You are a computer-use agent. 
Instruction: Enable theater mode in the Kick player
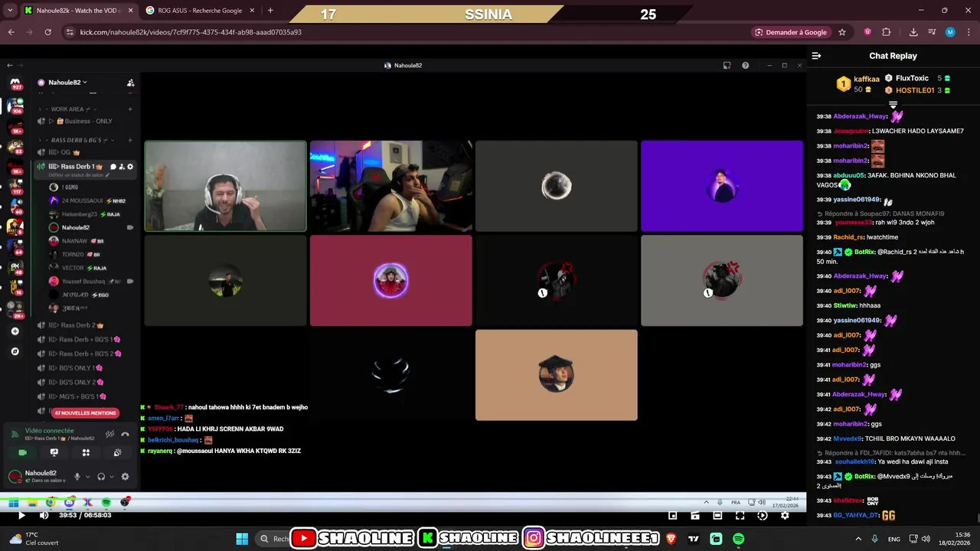717,515
